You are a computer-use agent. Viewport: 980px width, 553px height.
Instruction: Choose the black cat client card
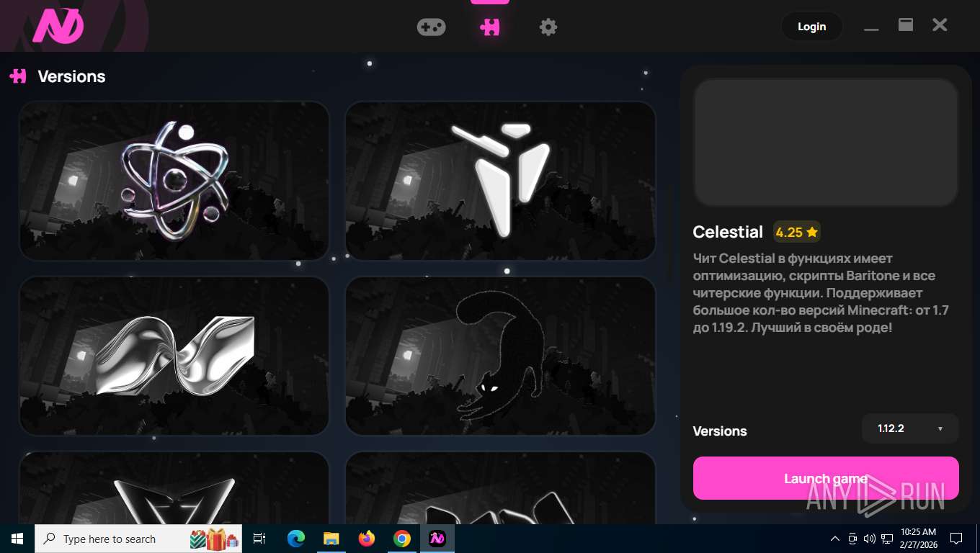(501, 356)
